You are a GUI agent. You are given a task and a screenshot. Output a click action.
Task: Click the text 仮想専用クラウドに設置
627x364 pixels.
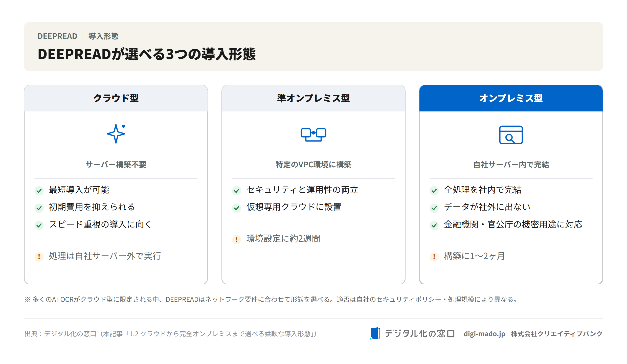click(294, 207)
